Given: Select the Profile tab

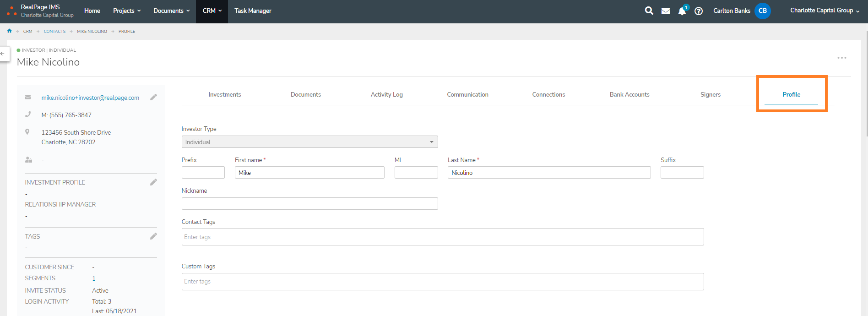Looking at the screenshot, I should coord(792,95).
